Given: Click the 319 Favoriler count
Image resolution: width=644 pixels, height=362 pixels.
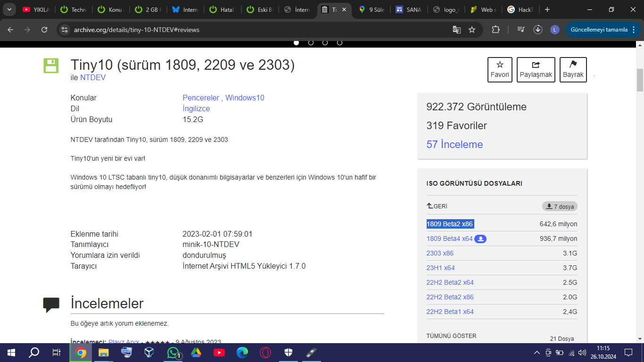Looking at the screenshot, I should pyautogui.click(x=457, y=126).
